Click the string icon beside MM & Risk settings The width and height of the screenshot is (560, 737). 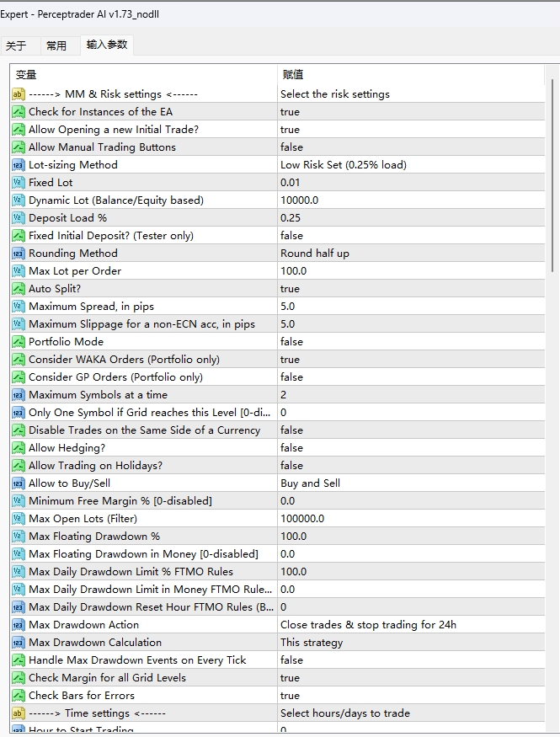coord(18,94)
